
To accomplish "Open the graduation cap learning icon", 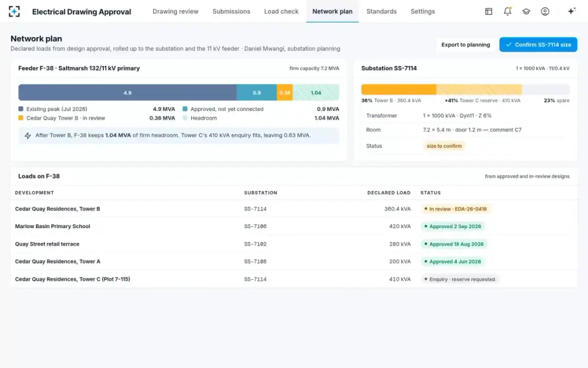I will point(526,11).
